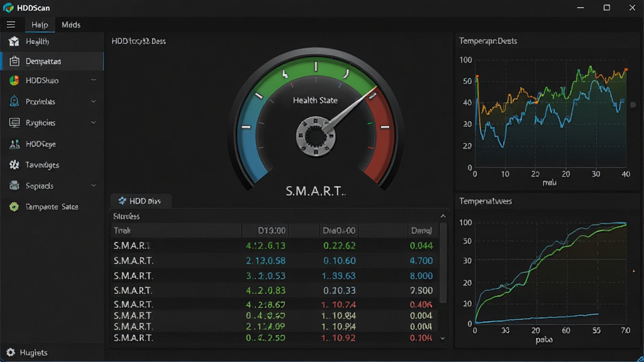The height and width of the screenshot is (362, 644).
Task: Open the Tavextiges sidebar entry
Action: (52, 165)
